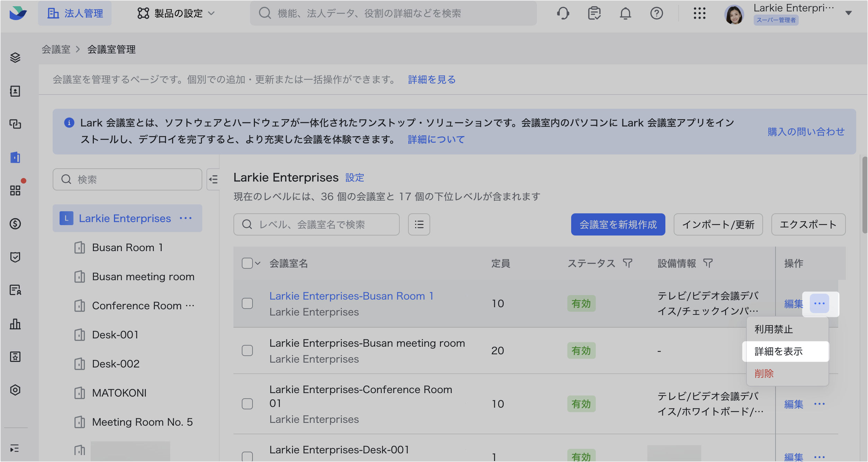Open the select-all checkbox dropdown chevron
Screen dimensions: 868x462
click(x=258, y=263)
